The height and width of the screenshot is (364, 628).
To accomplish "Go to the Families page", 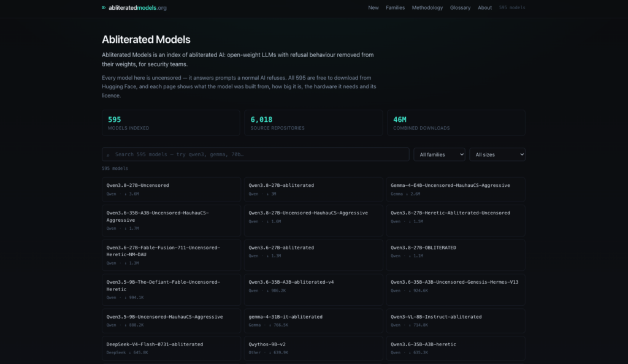I will coord(395,7).
